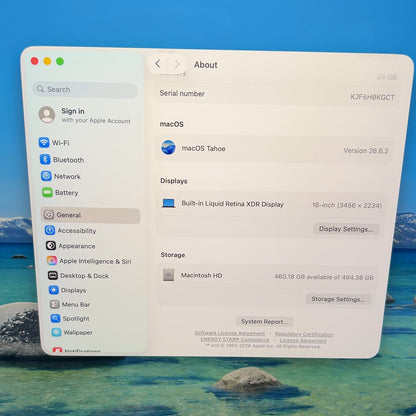Click the Search field in sidebar
416x416 pixels.
coord(85,89)
